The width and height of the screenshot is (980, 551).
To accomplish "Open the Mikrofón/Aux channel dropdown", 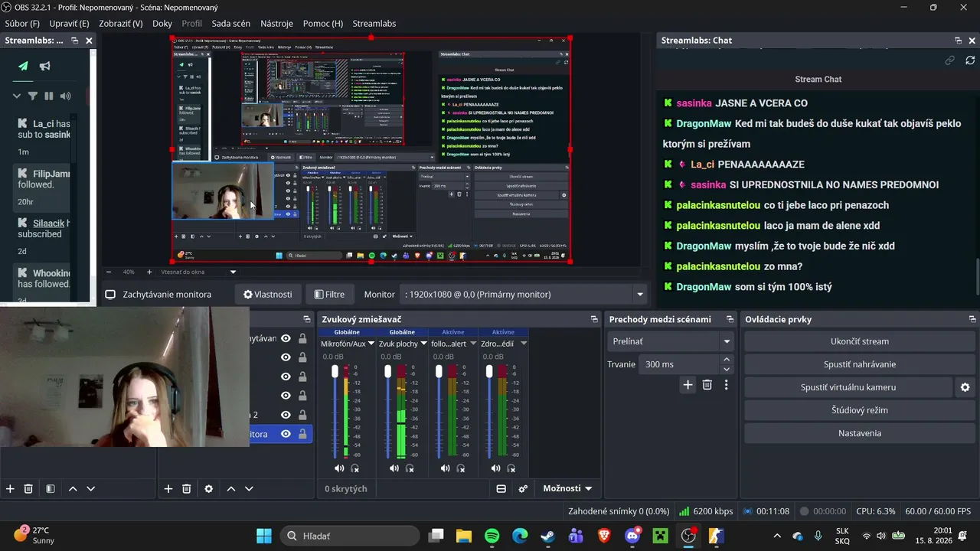I will pyautogui.click(x=371, y=344).
